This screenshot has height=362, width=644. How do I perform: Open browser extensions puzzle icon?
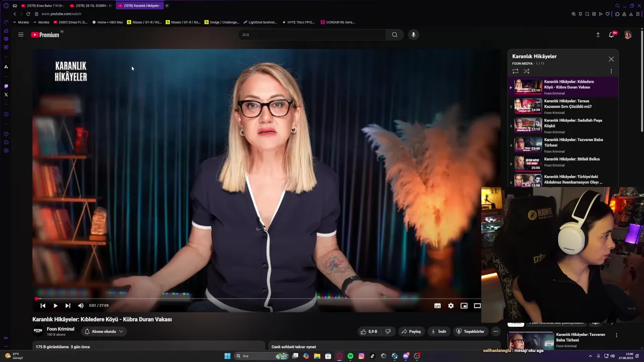click(617, 14)
